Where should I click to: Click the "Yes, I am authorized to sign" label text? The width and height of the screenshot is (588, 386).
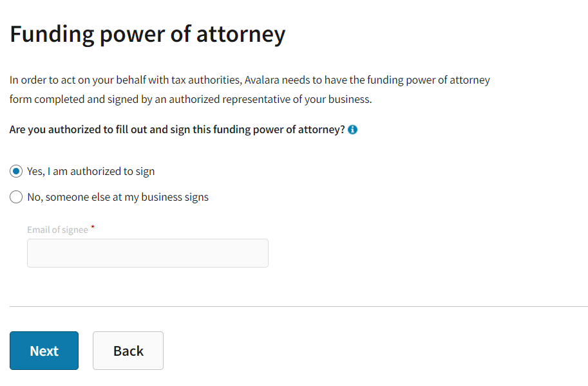(91, 172)
